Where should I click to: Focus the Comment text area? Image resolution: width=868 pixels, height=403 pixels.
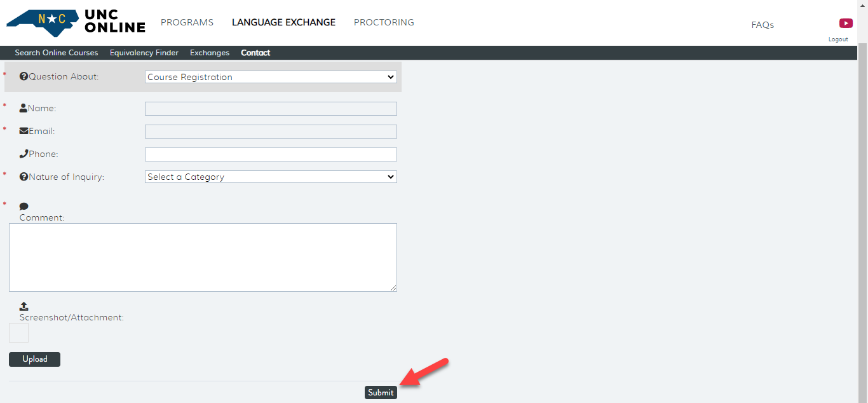point(203,257)
